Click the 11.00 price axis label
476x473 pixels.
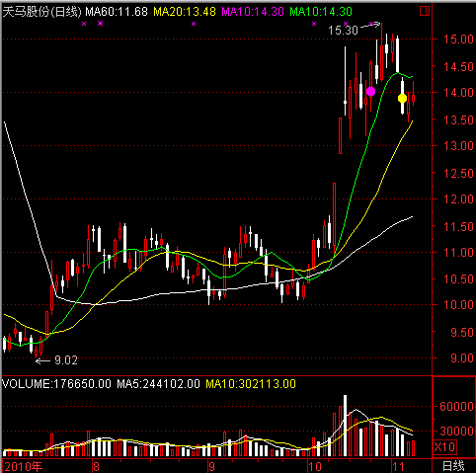point(458,253)
